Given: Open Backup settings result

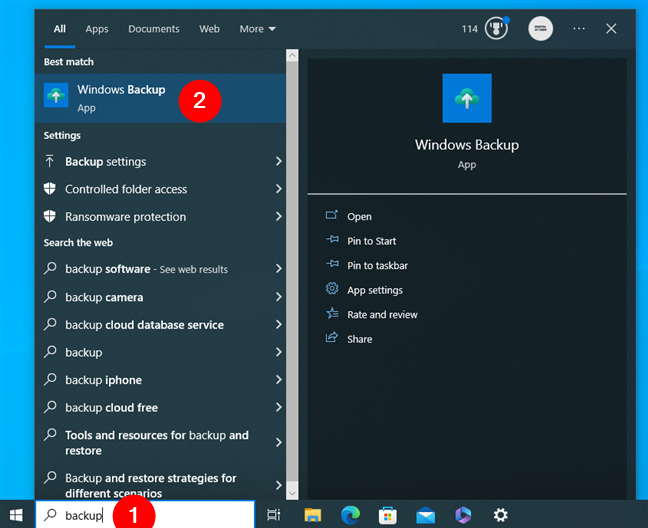Looking at the screenshot, I should click(x=160, y=162).
